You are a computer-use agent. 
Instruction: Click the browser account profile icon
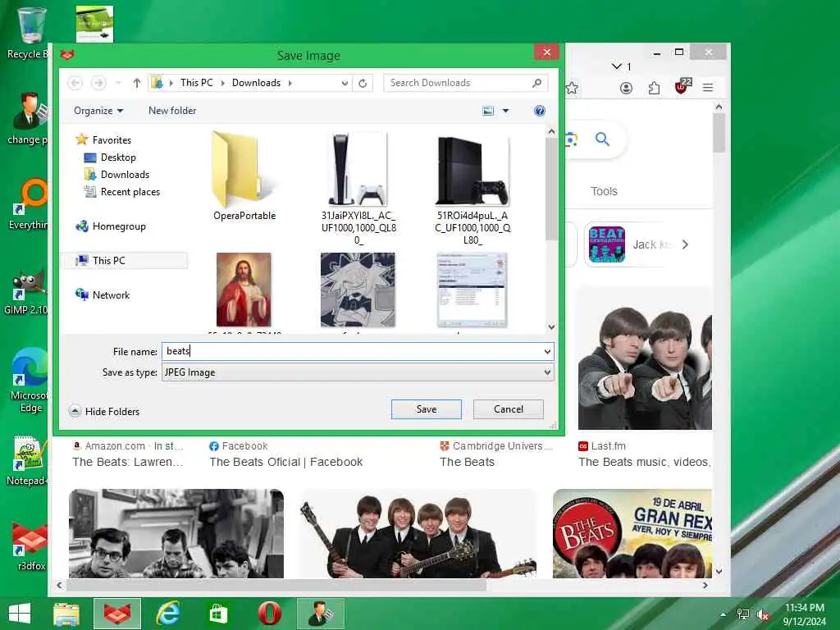[626, 88]
